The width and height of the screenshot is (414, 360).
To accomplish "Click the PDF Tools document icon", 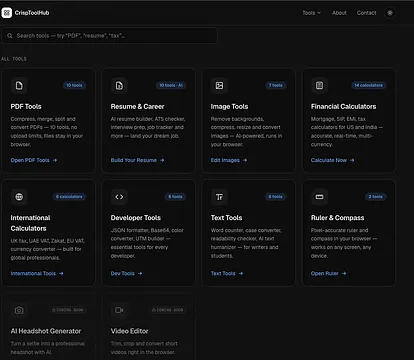I will pyautogui.click(x=19, y=85).
